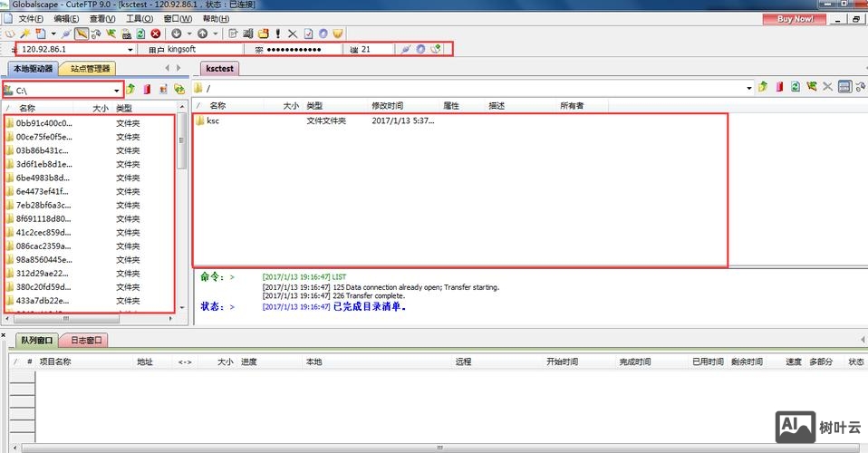
Task: Click the exclamation mark toolbar icon
Action: pos(277,34)
